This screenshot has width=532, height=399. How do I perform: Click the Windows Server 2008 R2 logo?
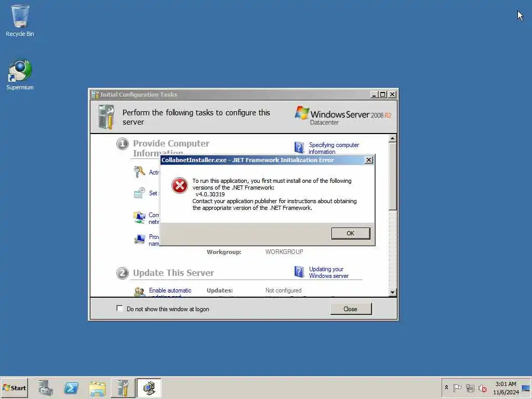pyautogui.click(x=343, y=116)
